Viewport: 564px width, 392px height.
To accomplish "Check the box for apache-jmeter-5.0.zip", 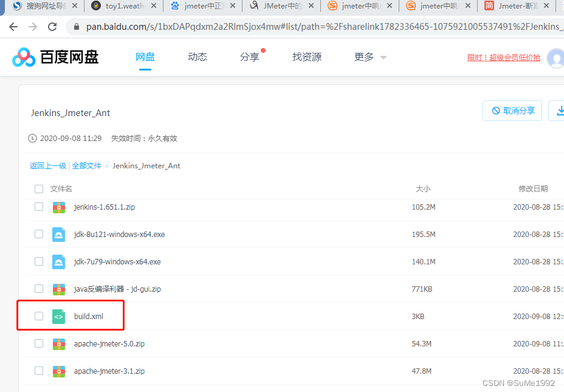I will coord(39,343).
